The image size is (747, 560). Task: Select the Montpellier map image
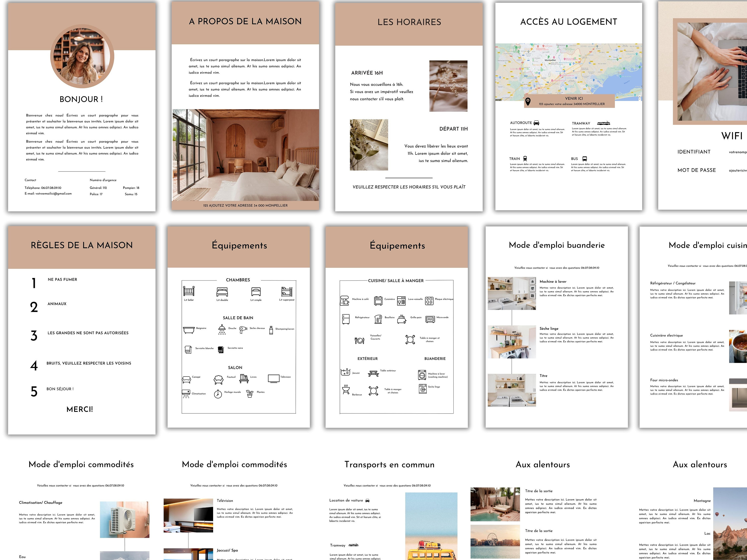coord(569,72)
